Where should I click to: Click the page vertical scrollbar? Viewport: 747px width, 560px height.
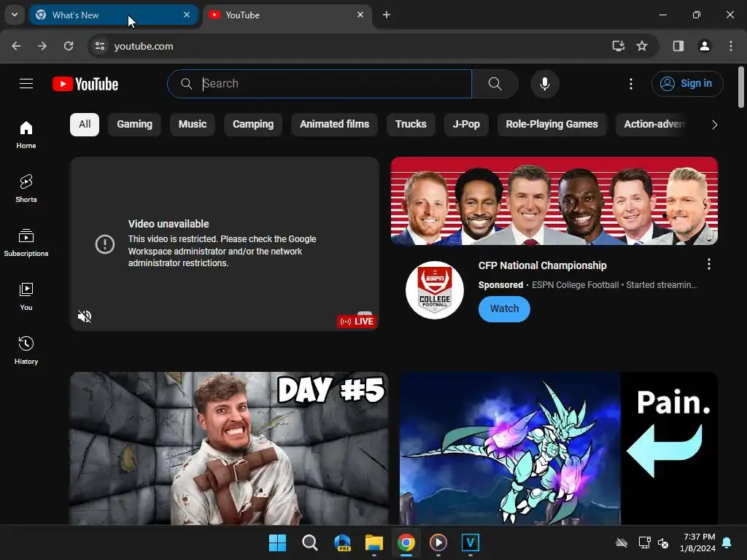(x=741, y=87)
